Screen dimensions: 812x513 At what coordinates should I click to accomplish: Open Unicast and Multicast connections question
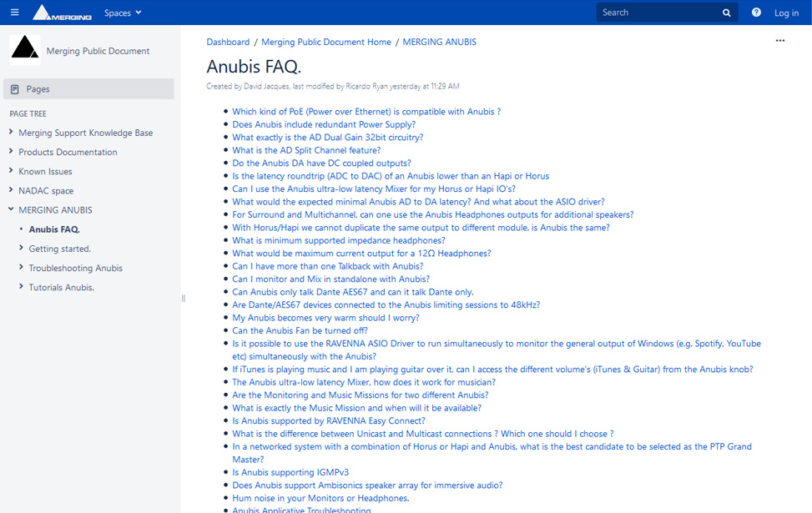tap(423, 434)
